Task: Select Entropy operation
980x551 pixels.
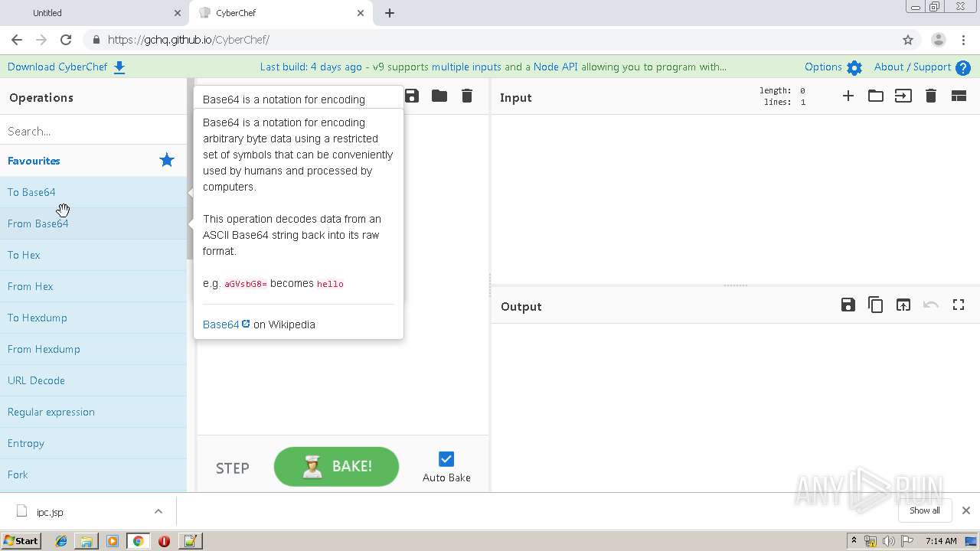Action: (93, 443)
